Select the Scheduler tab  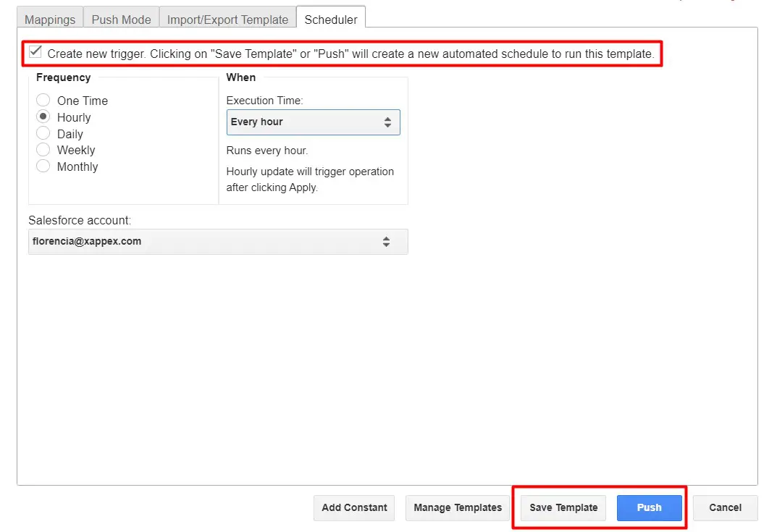click(x=330, y=20)
